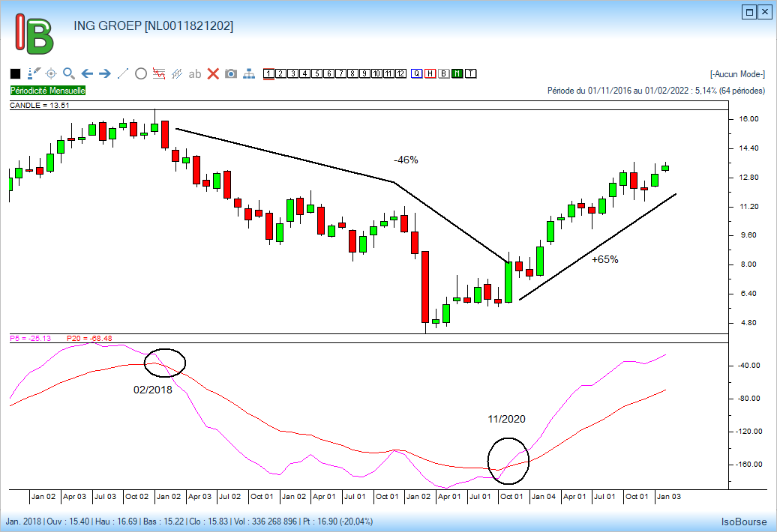777x532 pixels.
Task: Click the -160.00 indicator axis label
Action: pyautogui.click(x=750, y=465)
